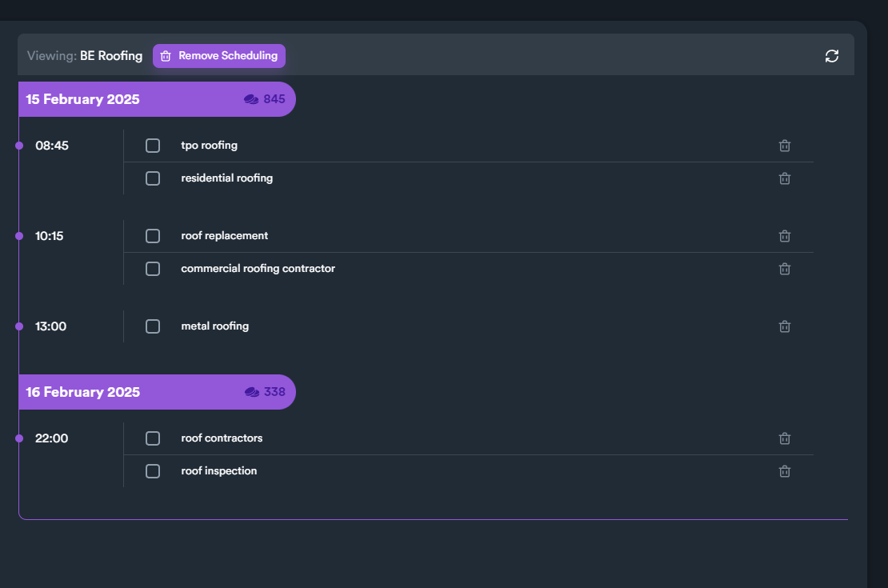The image size is (888, 588).
Task: Click trash icon for roof replacement
Action: (785, 236)
